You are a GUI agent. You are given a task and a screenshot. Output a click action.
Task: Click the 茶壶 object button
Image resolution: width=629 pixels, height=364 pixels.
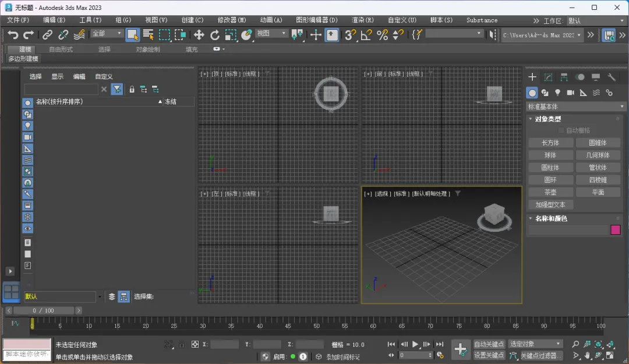click(x=550, y=192)
